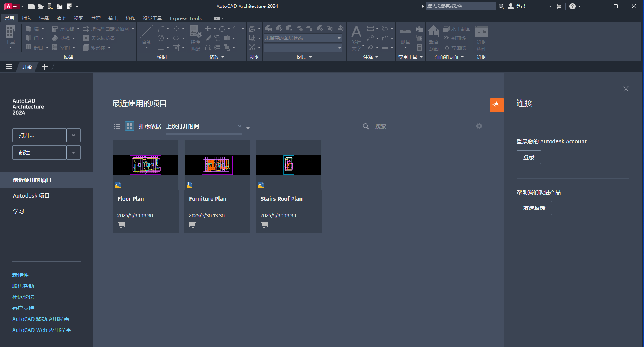The height and width of the screenshot is (347, 644).
Task: Open the AutoCAD Web 应用程序 link
Action: [42, 330]
